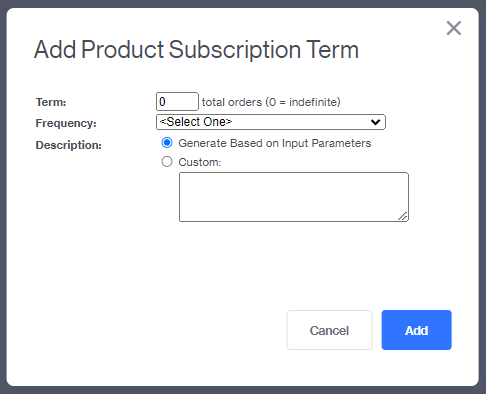The height and width of the screenshot is (394, 486).
Task: Click the Term total orders input field
Action: [177, 102]
